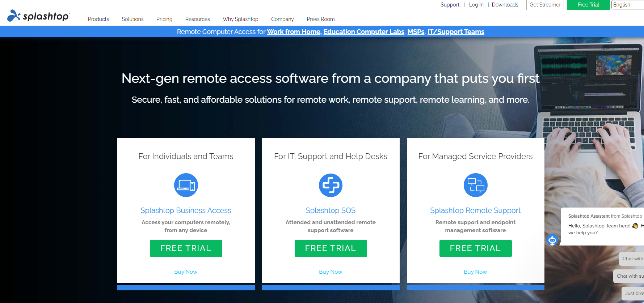Start Free Trial for Splashtop SOS
644x303 pixels.
[331, 248]
